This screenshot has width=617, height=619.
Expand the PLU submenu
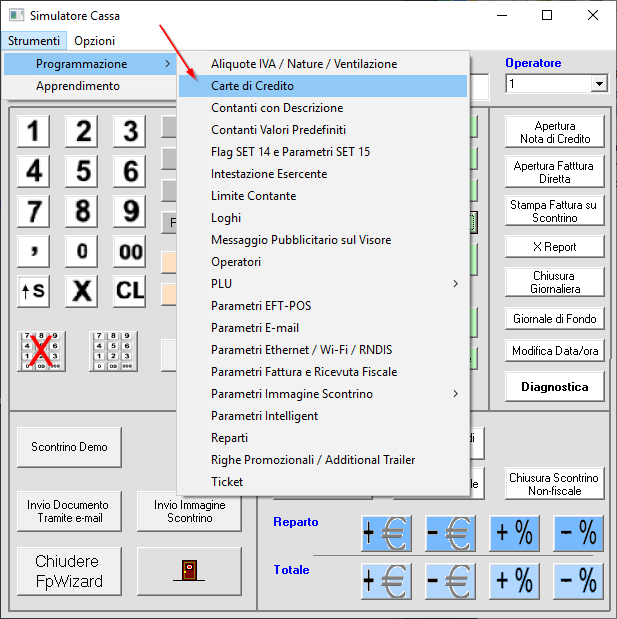click(322, 284)
